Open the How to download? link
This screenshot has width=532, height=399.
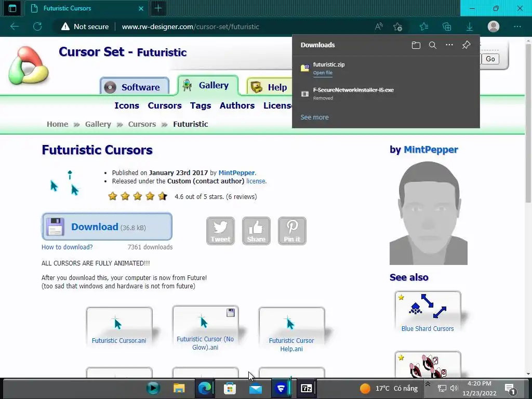coord(67,247)
